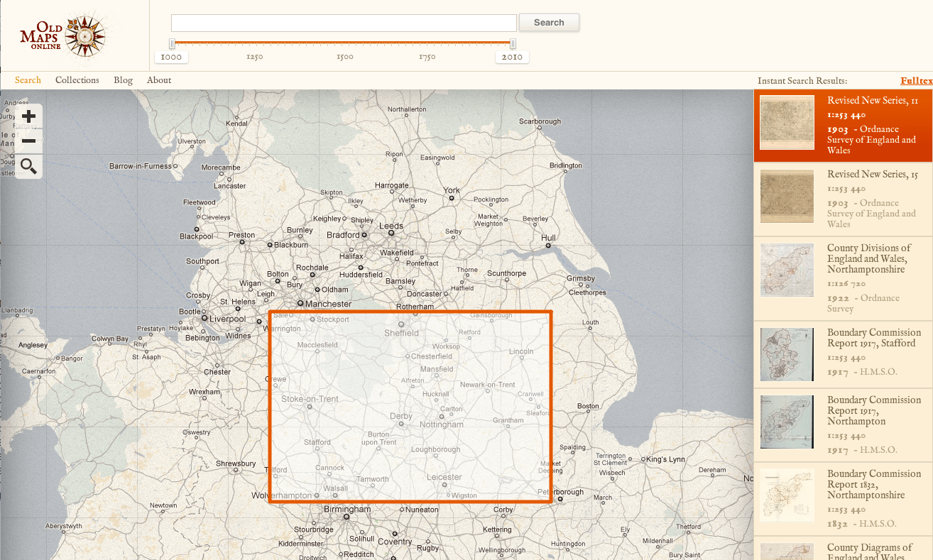The image size is (933, 560).
Task: Click the Doncaster label on the map
Action: point(425,294)
